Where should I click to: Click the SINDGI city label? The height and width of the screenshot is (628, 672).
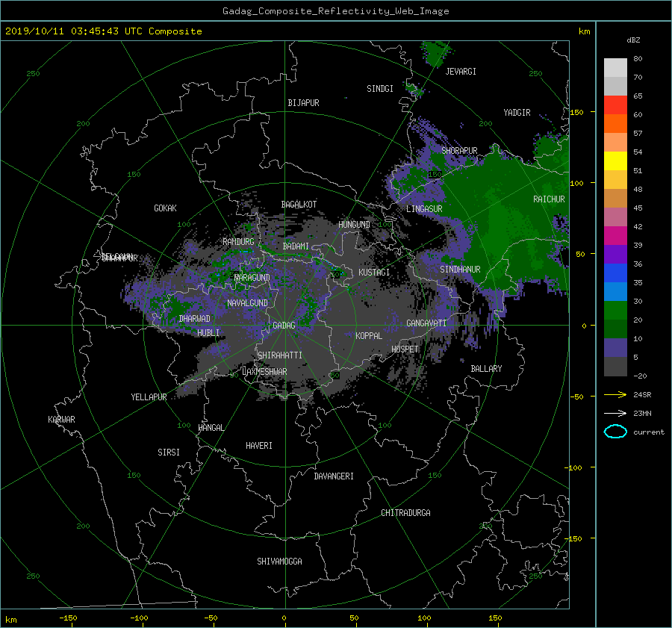click(380, 89)
